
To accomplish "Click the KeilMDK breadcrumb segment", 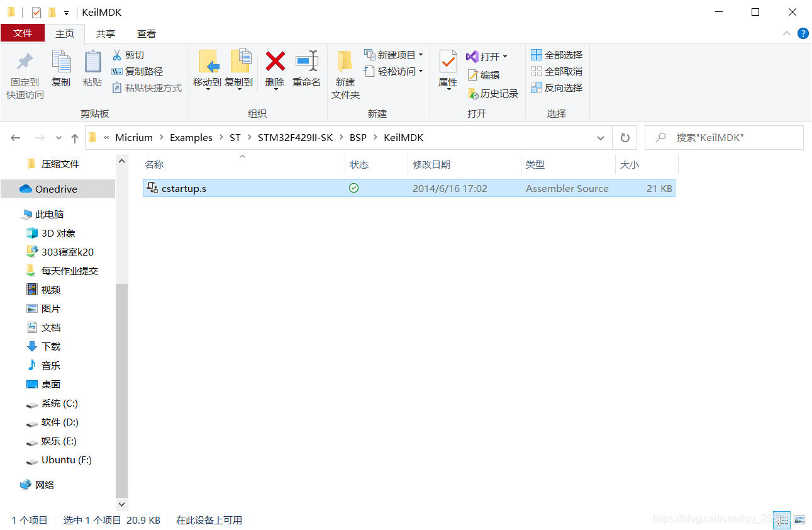I will [x=404, y=138].
